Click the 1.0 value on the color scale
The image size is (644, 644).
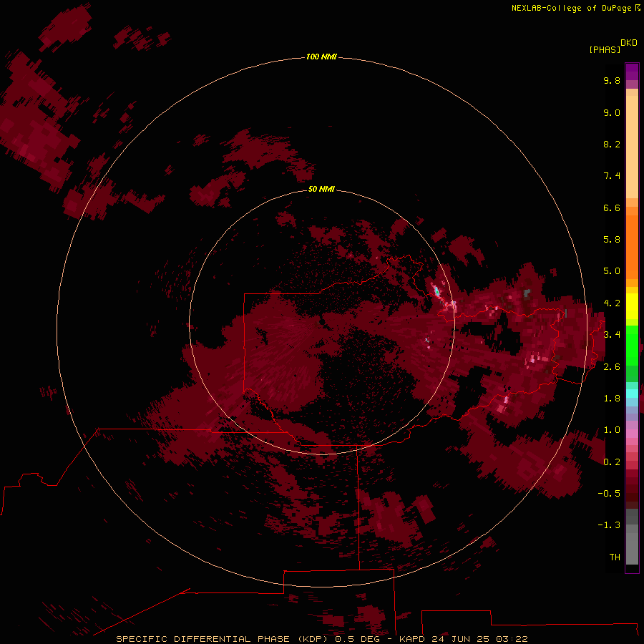(612, 430)
